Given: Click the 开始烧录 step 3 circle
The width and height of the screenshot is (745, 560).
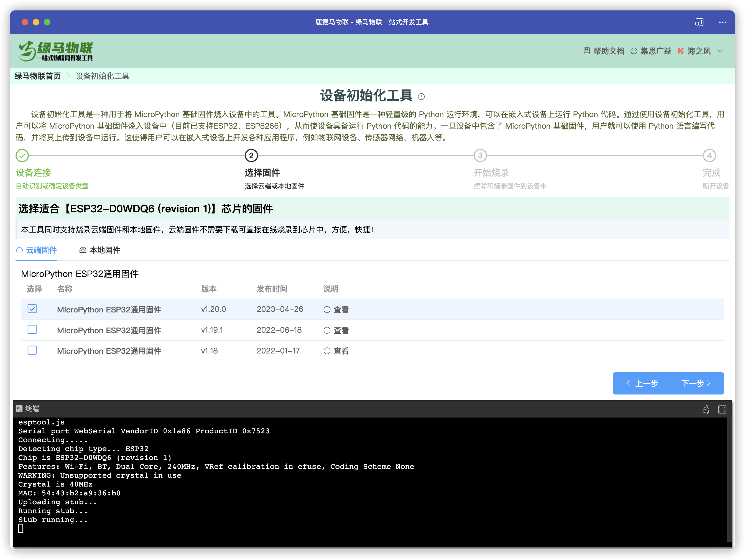Looking at the screenshot, I should [x=480, y=156].
